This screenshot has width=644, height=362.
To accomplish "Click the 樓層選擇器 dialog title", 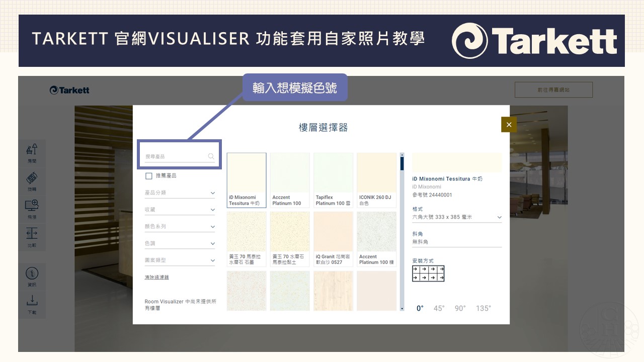I will click(x=323, y=128).
